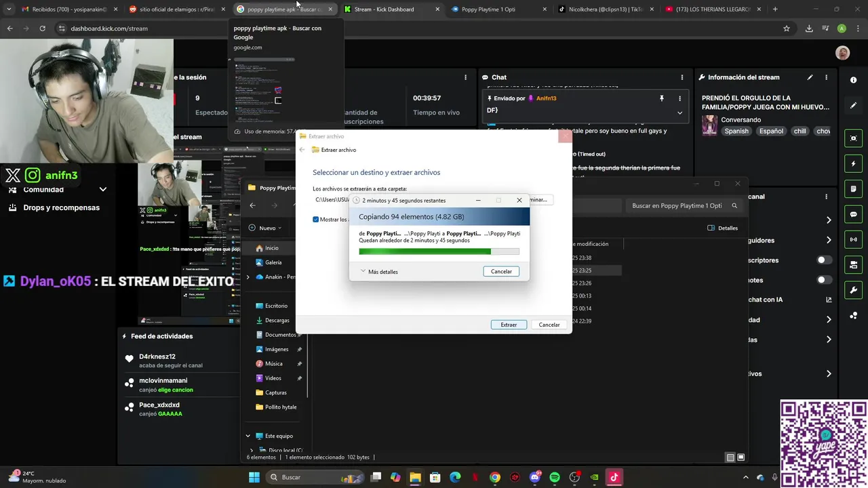
Task: Show hidden system tray icons
Action: point(746,477)
